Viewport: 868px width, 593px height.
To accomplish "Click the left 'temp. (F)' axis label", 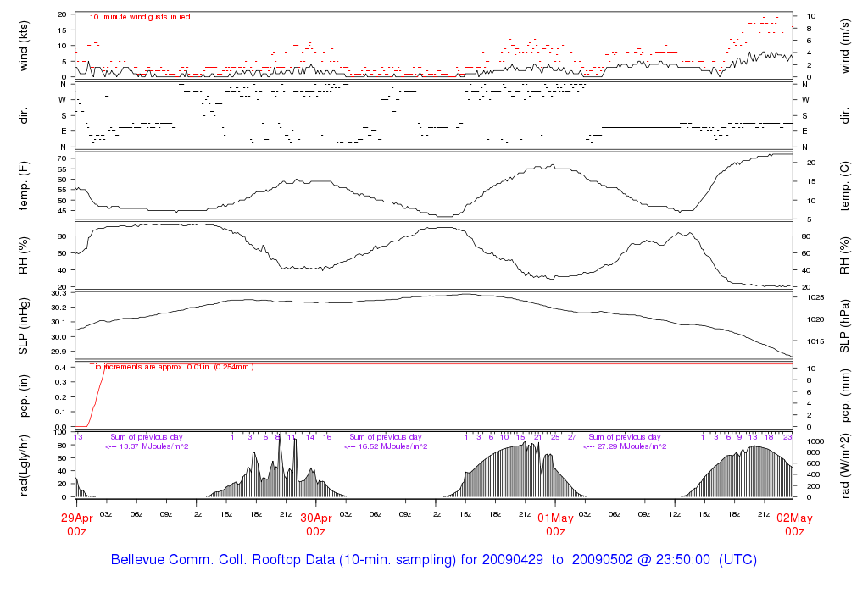I will (x=23, y=186).
